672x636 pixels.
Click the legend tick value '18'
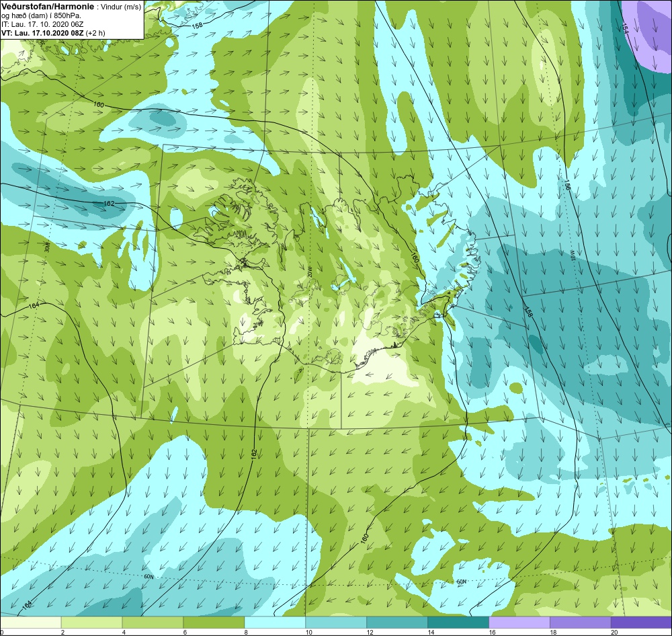point(553,632)
